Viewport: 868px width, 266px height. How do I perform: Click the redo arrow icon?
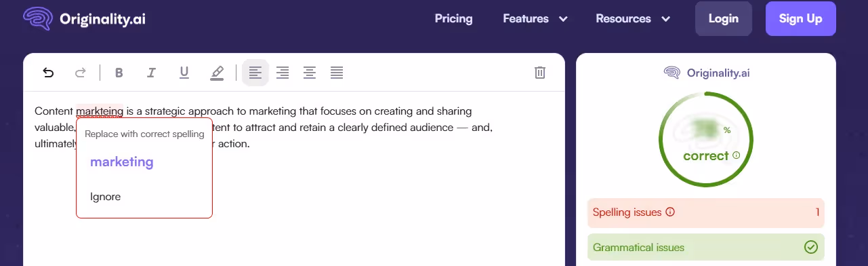(80, 73)
